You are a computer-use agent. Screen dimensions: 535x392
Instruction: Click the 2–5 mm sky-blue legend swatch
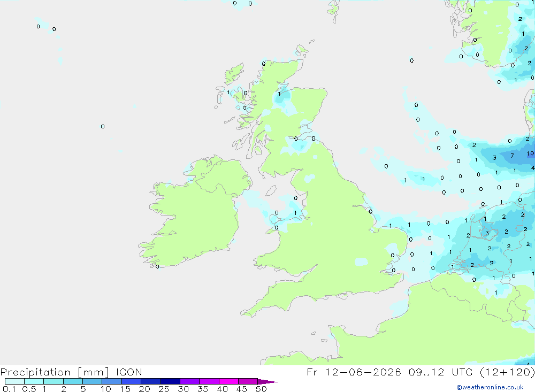(x=73, y=381)
